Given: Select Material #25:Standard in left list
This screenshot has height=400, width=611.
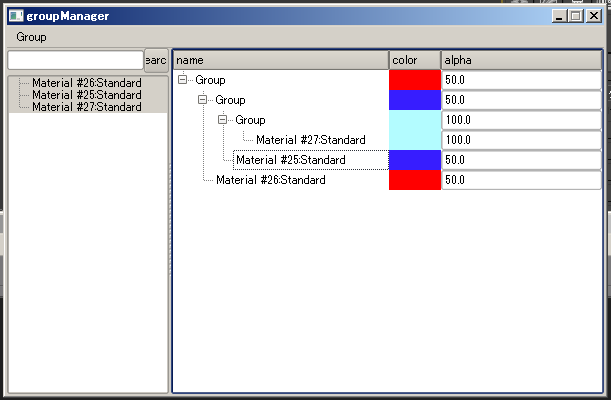Looking at the screenshot, I should (87, 95).
